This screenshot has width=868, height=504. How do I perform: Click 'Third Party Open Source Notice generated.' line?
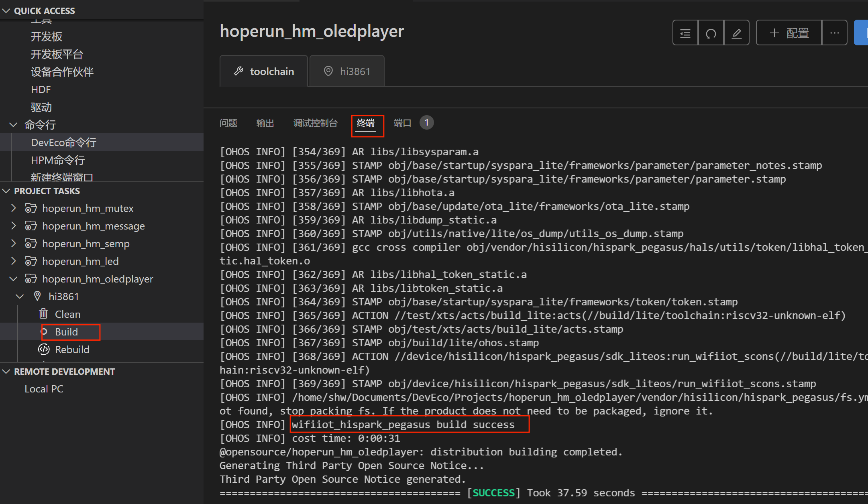[x=343, y=479]
